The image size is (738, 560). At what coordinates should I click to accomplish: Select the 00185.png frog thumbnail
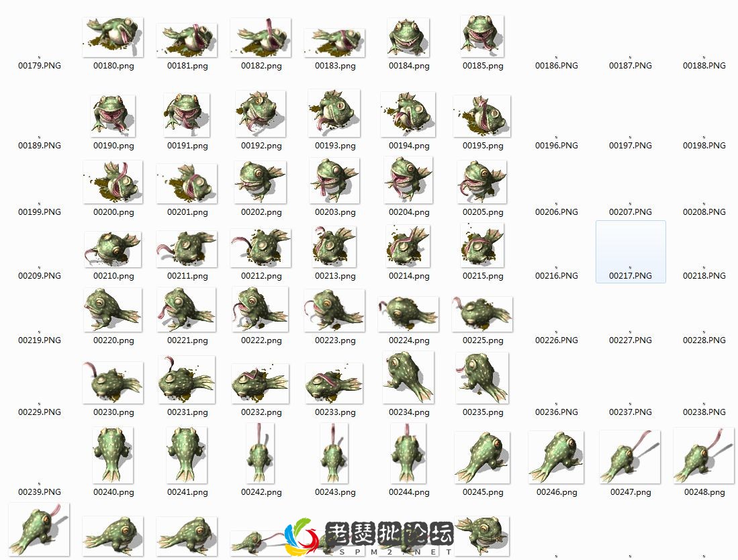coord(482,36)
